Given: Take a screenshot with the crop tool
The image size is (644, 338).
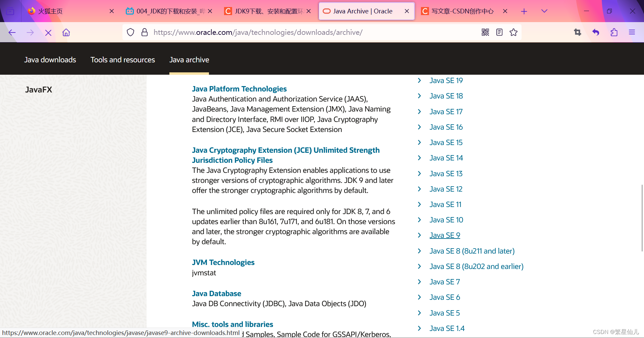Looking at the screenshot, I should (x=578, y=32).
